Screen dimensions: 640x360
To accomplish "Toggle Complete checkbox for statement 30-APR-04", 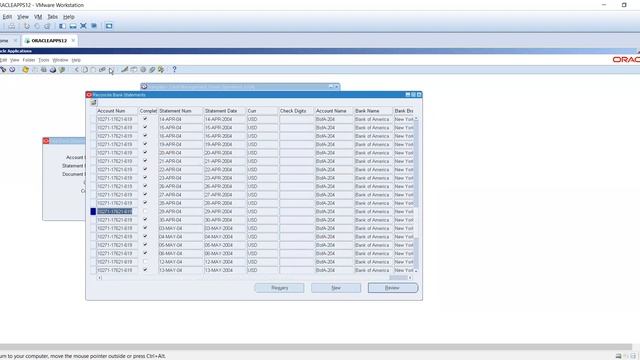I will point(145,220).
